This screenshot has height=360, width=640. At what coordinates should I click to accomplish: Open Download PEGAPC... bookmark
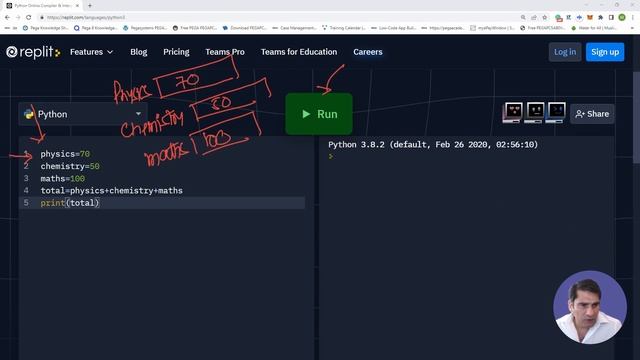coord(245,28)
